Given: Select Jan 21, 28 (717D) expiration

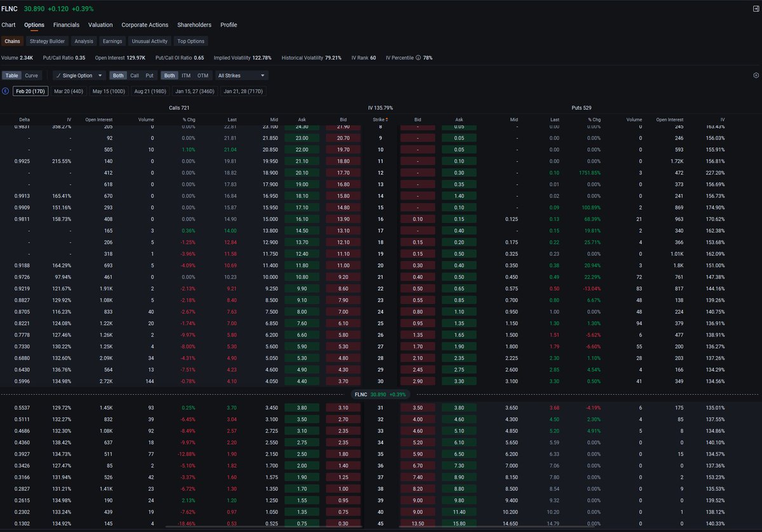Looking at the screenshot, I should [x=243, y=91].
